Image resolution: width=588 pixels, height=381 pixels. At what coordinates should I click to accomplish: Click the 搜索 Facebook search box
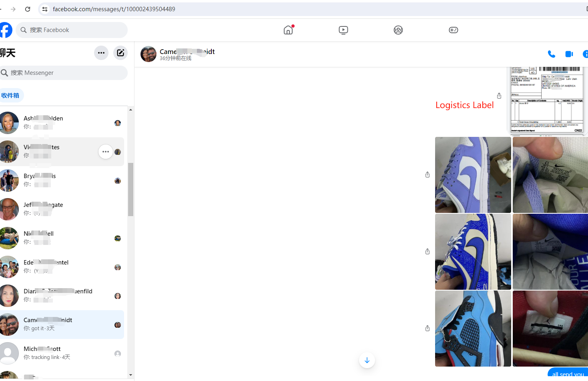click(x=72, y=30)
